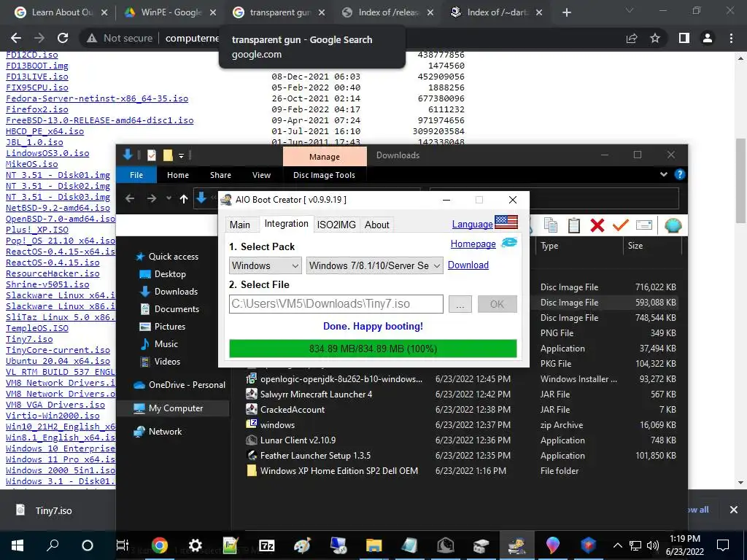This screenshot has height=560, width=747.
Task: Click the FreeBSD-13.0-RELEASE-amd64-disc1.iso link
Action: 99,120
